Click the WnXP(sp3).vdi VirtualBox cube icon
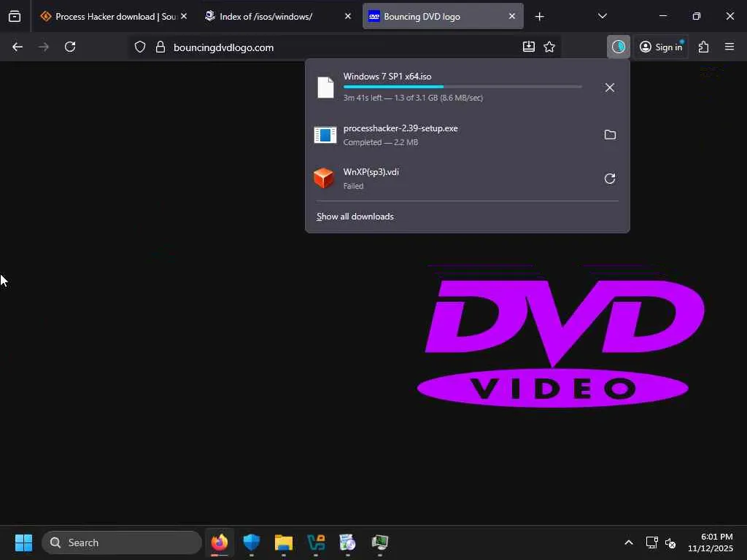Viewport: 747px width, 560px height. 324,178
